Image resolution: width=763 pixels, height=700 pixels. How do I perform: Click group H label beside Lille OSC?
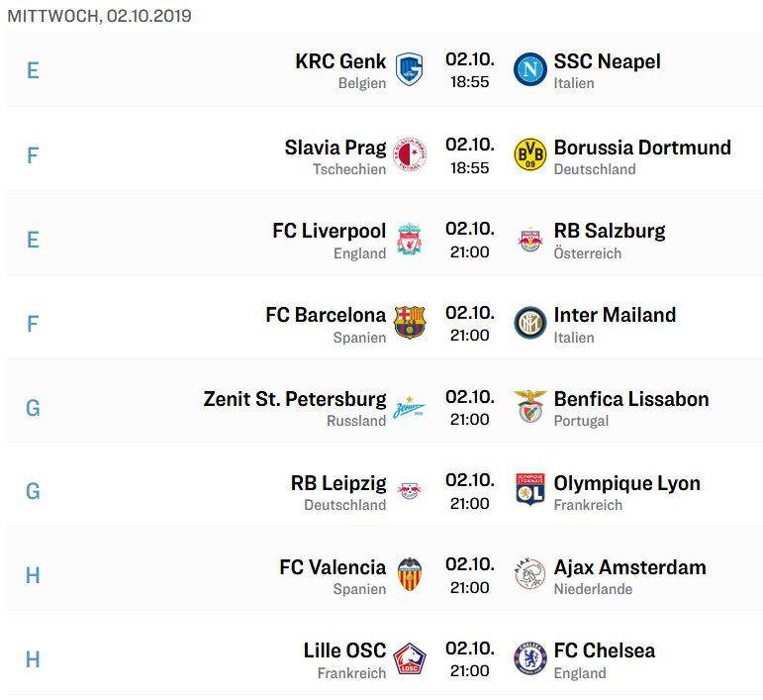33,659
